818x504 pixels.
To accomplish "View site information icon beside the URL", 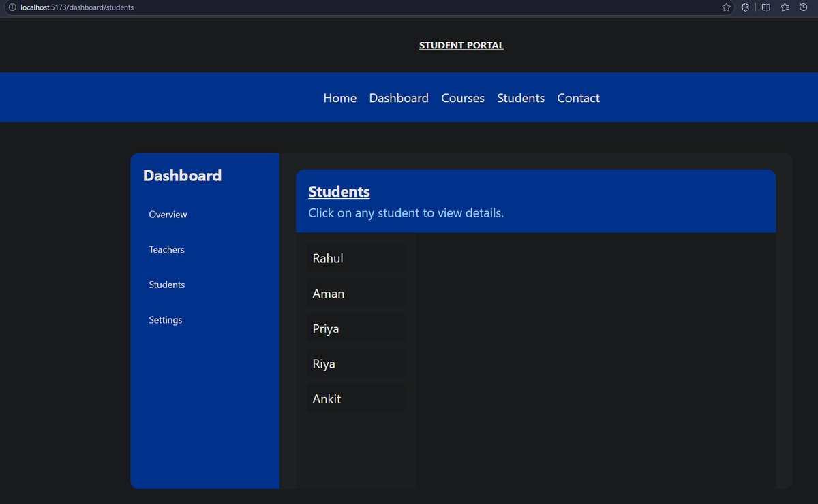I will [x=12, y=7].
